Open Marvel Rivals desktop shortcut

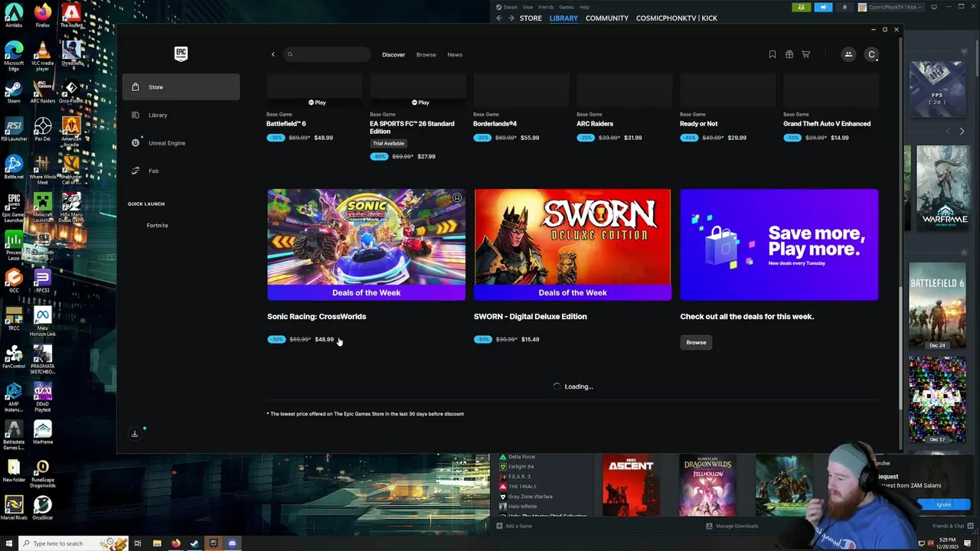[14, 508]
